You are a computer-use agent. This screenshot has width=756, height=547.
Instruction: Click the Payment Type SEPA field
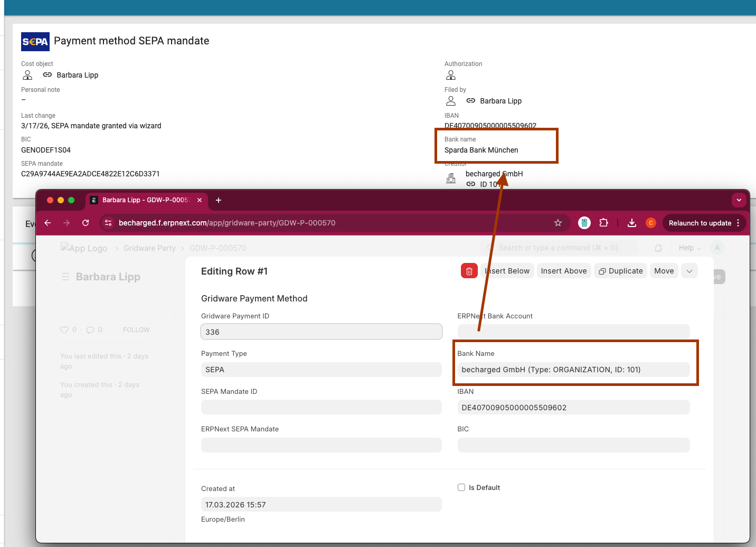(322, 370)
